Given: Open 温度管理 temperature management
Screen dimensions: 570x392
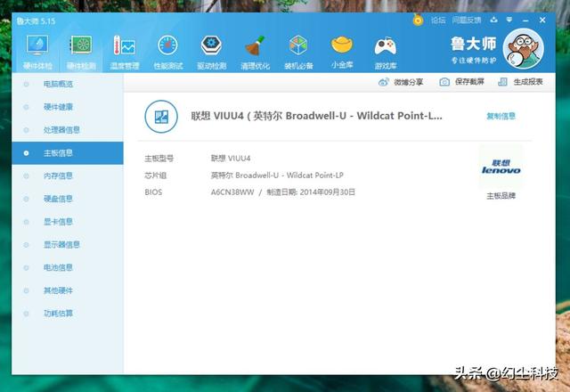Looking at the screenshot, I should click(125, 52).
